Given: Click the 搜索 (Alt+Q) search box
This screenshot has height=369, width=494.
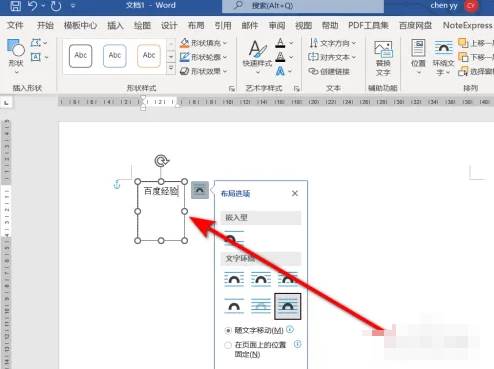Looking at the screenshot, I should (x=303, y=6).
